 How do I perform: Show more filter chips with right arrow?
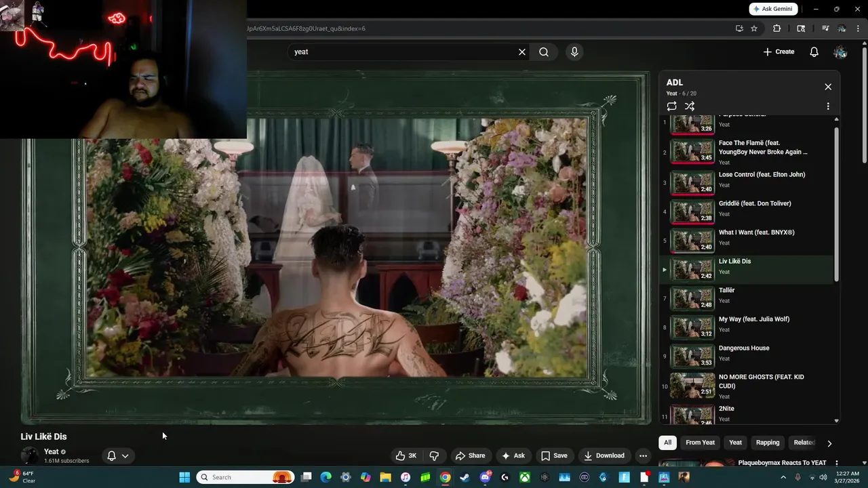pyautogui.click(x=829, y=443)
